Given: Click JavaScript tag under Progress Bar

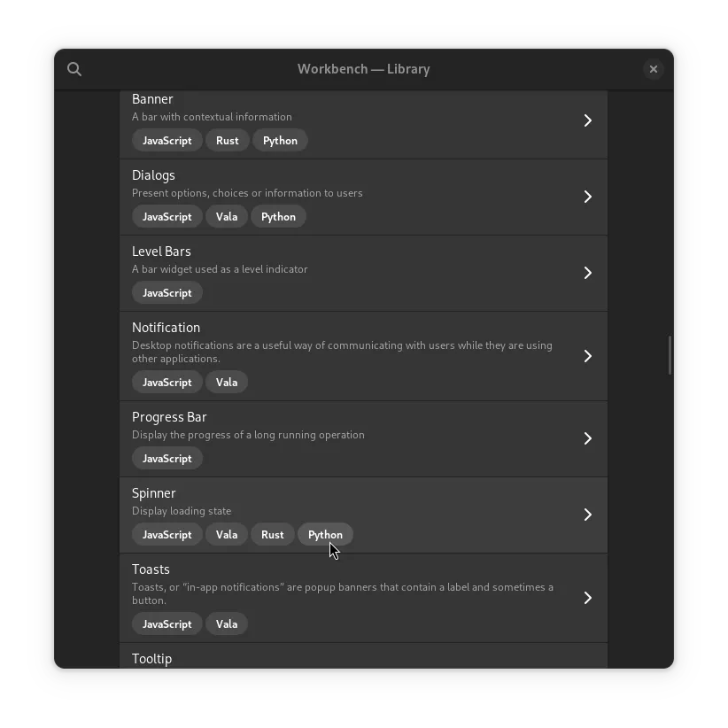Looking at the screenshot, I should (167, 459).
